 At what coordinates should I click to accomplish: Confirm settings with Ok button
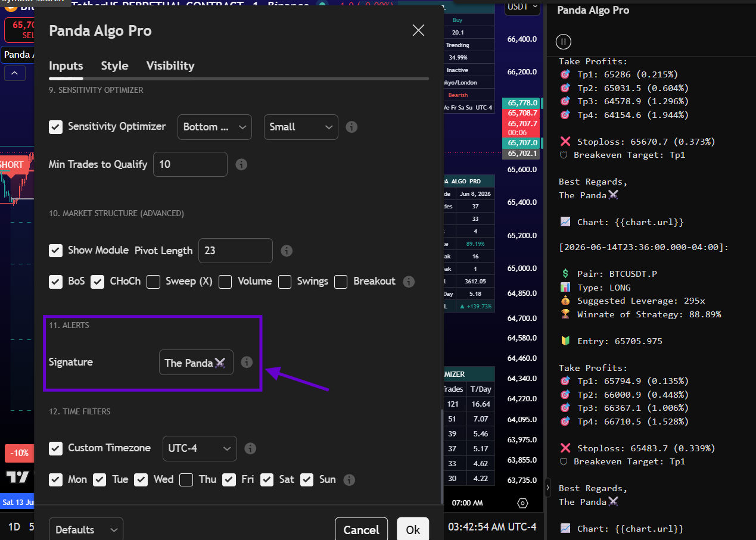tap(413, 529)
